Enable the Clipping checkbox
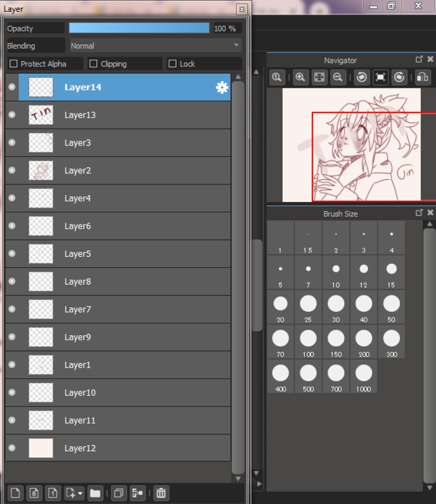The width and height of the screenshot is (436, 504). coord(93,64)
